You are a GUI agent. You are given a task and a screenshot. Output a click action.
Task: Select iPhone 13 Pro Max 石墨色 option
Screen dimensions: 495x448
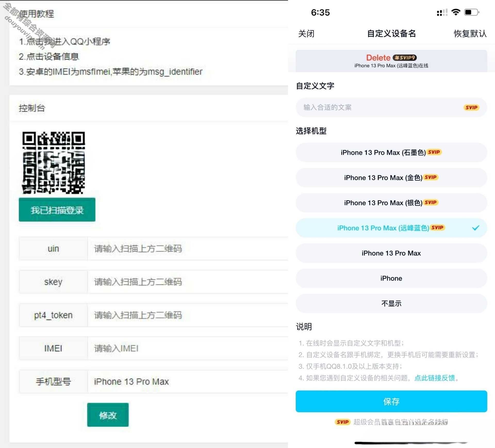pos(391,152)
